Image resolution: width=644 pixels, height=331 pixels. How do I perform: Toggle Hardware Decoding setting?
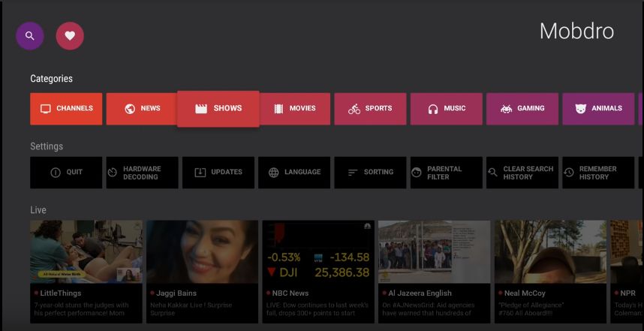point(142,173)
